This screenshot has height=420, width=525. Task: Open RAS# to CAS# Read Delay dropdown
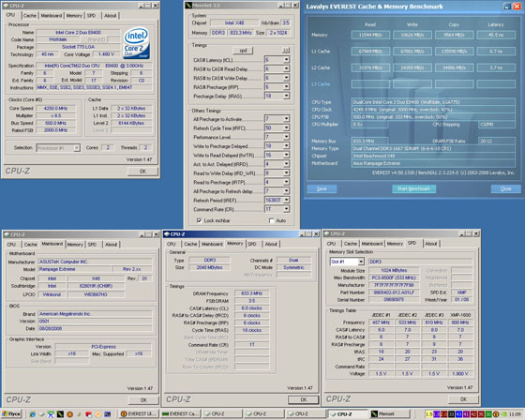286,69
